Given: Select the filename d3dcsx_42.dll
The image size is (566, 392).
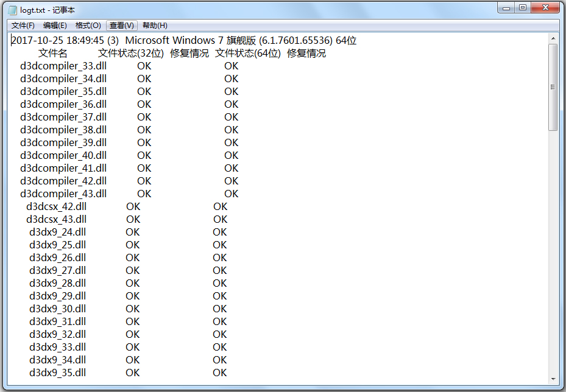Looking at the screenshot, I should (58, 206).
